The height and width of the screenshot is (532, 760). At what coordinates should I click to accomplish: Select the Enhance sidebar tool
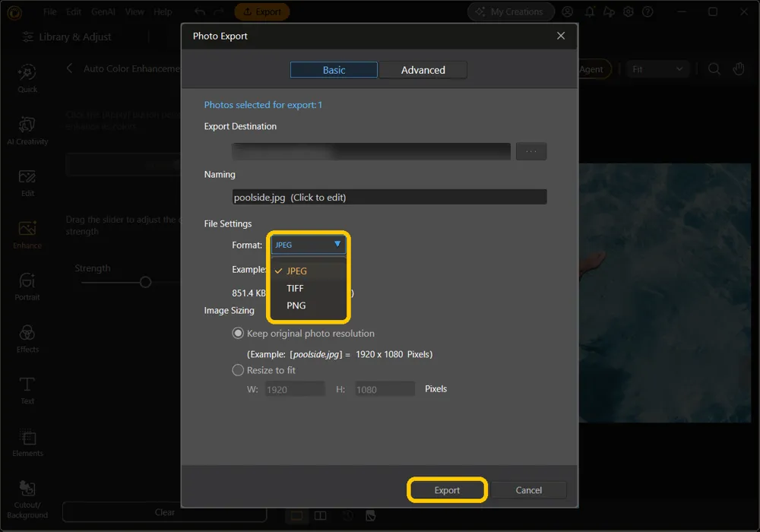pyautogui.click(x=27, y=235)
